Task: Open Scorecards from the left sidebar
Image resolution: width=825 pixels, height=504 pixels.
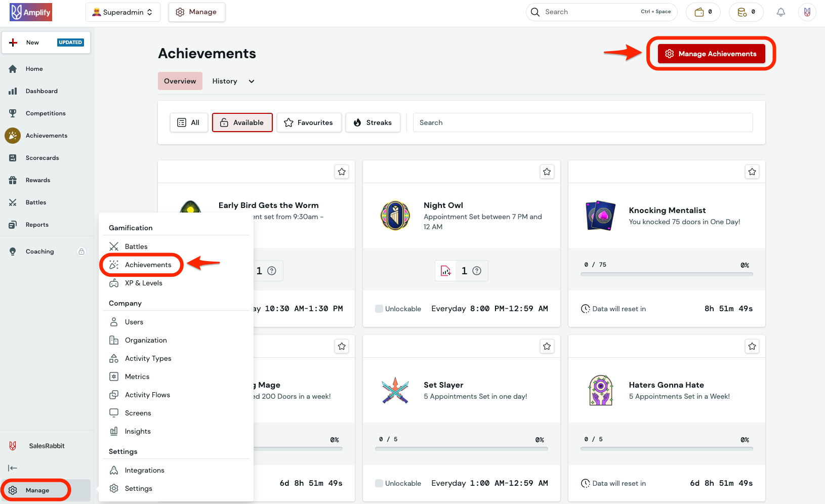Action: tap(42, 157)
